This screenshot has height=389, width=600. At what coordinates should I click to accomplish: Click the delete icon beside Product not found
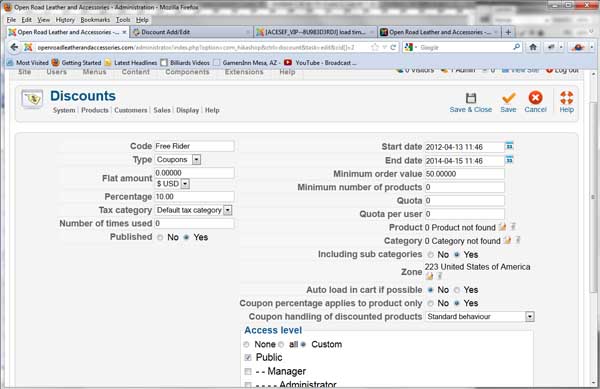click(x=513, y=227)
